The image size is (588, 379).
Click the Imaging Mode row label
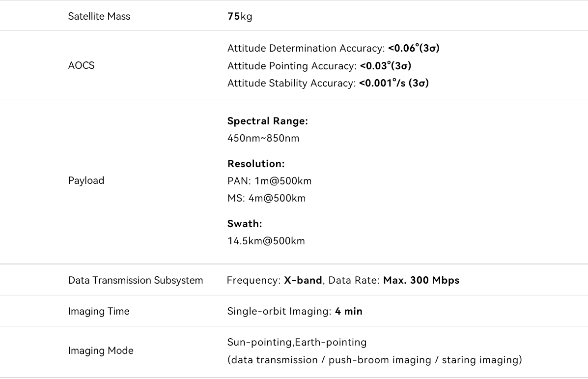point(100,350)
